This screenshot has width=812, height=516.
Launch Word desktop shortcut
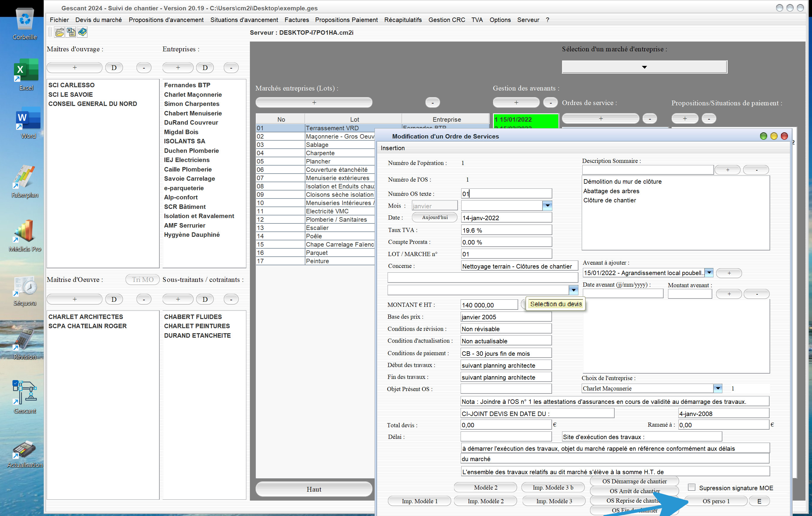point(28,123)
